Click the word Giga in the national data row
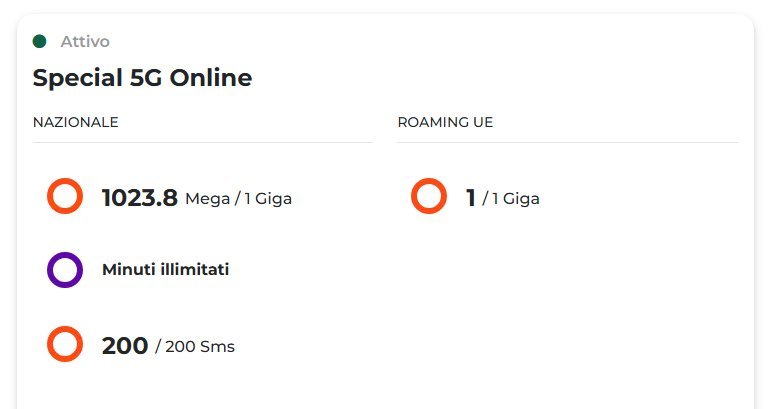770x409 pixels. (x=273, y=199)
